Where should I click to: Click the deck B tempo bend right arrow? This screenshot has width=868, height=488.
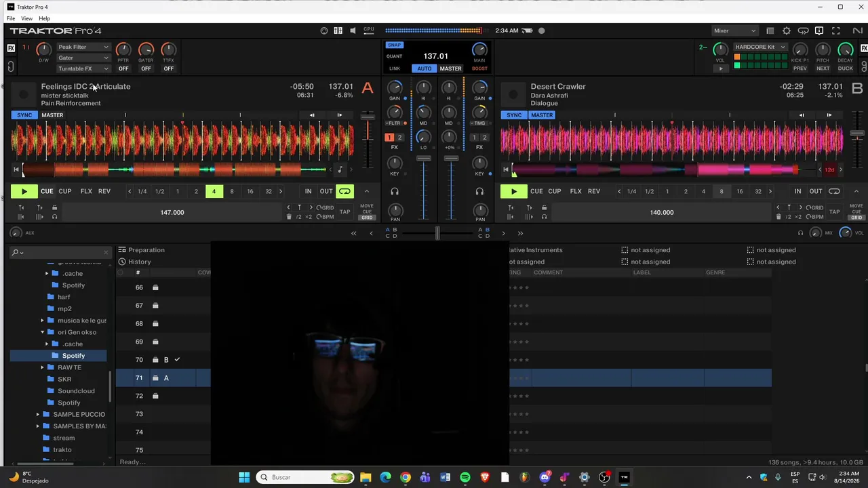point(829,115)
